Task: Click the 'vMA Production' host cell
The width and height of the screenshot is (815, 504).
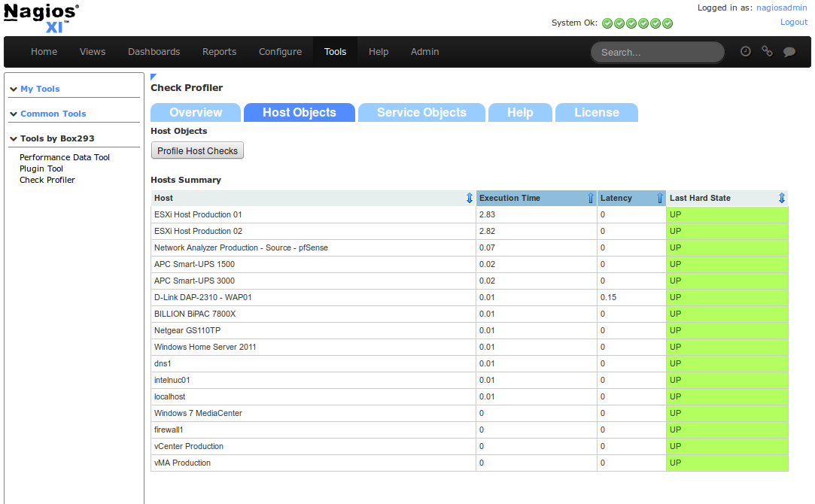Action: pyautogui.click(x=313, y=463)
